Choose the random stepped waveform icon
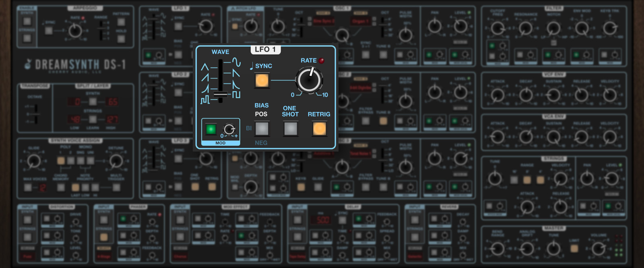The height and width of the screenshot is (268, 644). (205, 99)
